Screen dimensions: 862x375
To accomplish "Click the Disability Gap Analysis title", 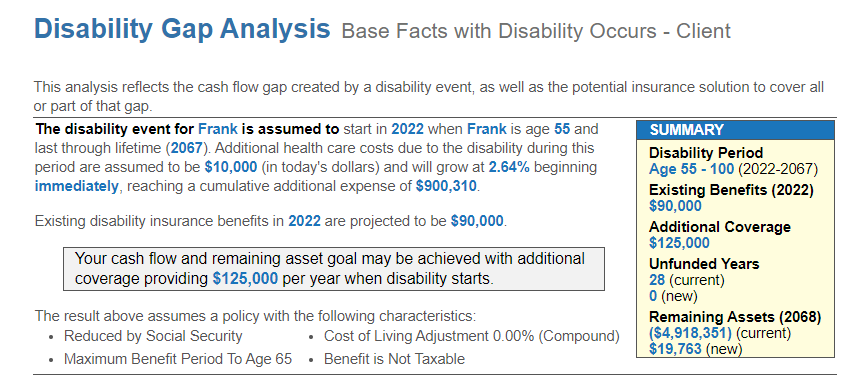I will 182,29.
